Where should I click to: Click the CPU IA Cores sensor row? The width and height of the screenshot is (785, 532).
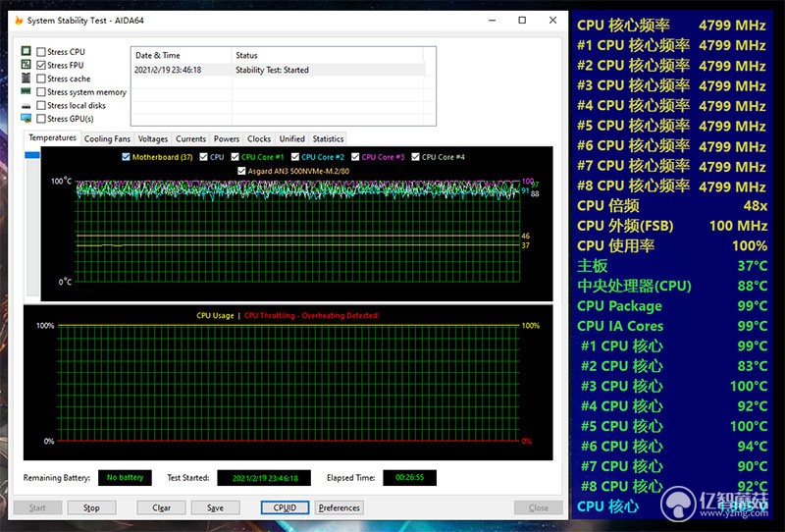672,326
